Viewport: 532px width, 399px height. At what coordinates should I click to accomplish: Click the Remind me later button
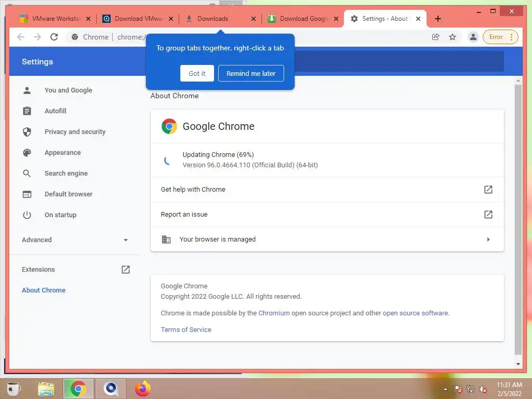[x=251, y=73]
